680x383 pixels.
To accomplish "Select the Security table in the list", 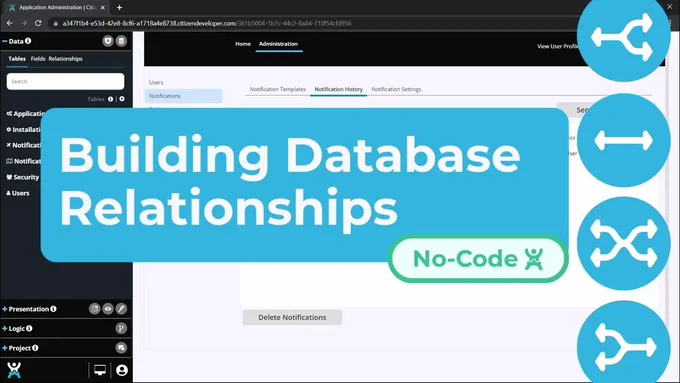I will pos(23,177).
